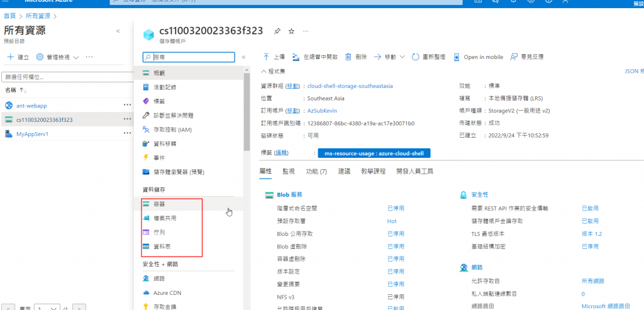
Task: Go to 所有資源 in the breadcrumb
Action: [x=38, y=16]
